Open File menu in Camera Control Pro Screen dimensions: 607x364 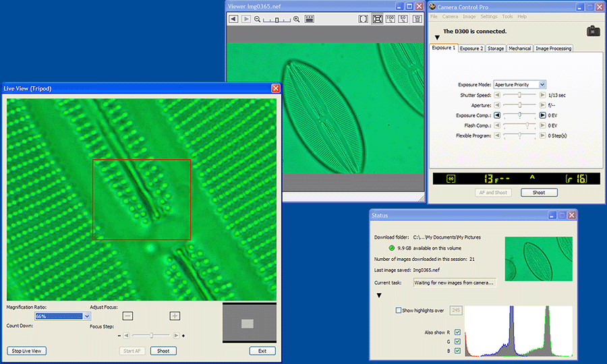434,17
